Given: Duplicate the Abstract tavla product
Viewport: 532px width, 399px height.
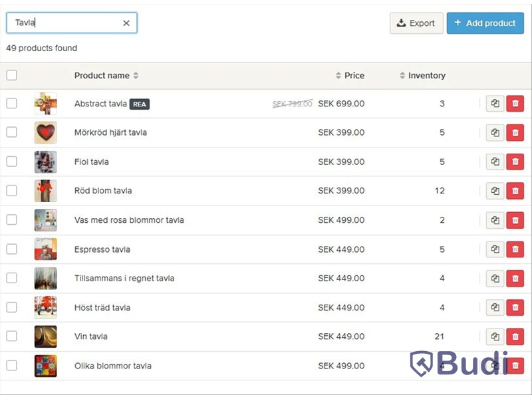Looking at the screenshot, I should coord(495,104).
